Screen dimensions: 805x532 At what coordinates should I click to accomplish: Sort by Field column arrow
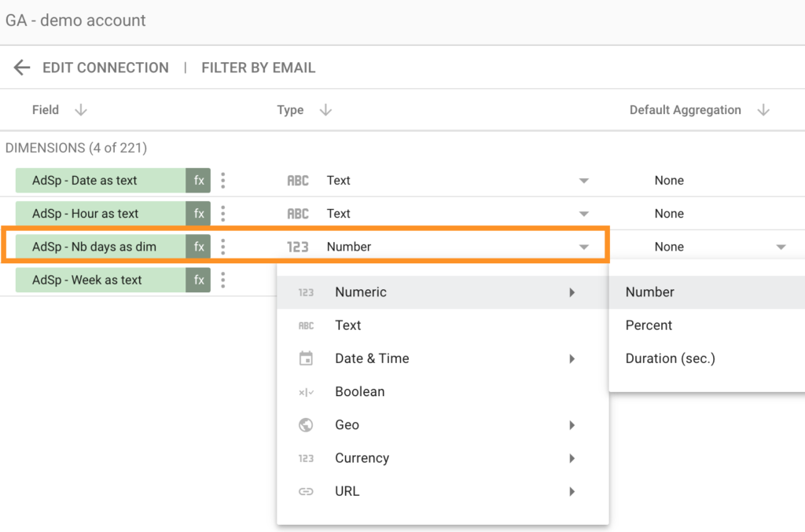click(x=81, y=110)
